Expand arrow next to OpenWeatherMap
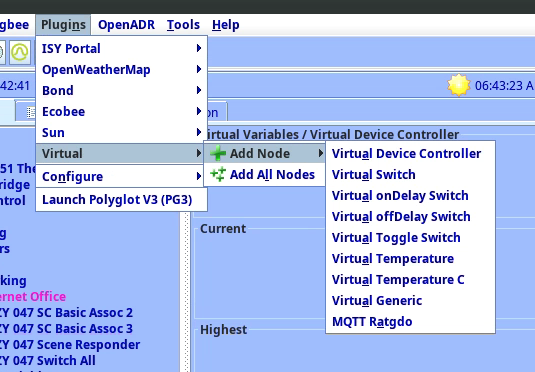 [199, 69]
